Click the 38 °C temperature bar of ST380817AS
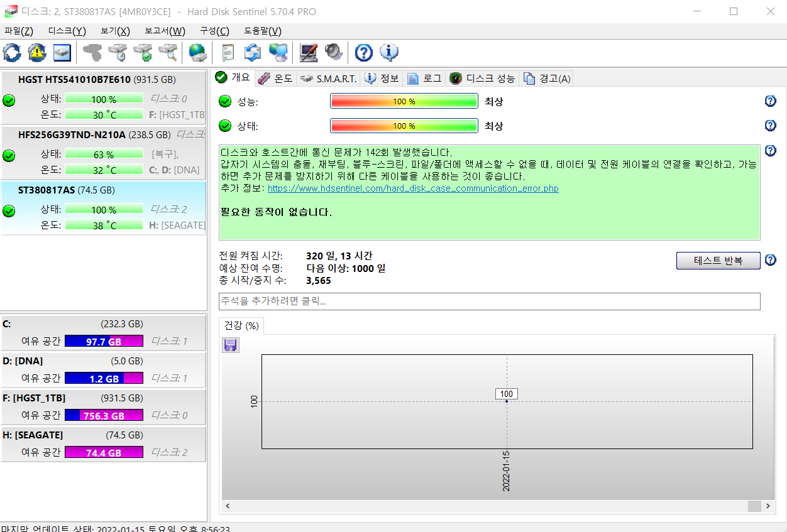787x532 pixels. [x=104, y=225]
